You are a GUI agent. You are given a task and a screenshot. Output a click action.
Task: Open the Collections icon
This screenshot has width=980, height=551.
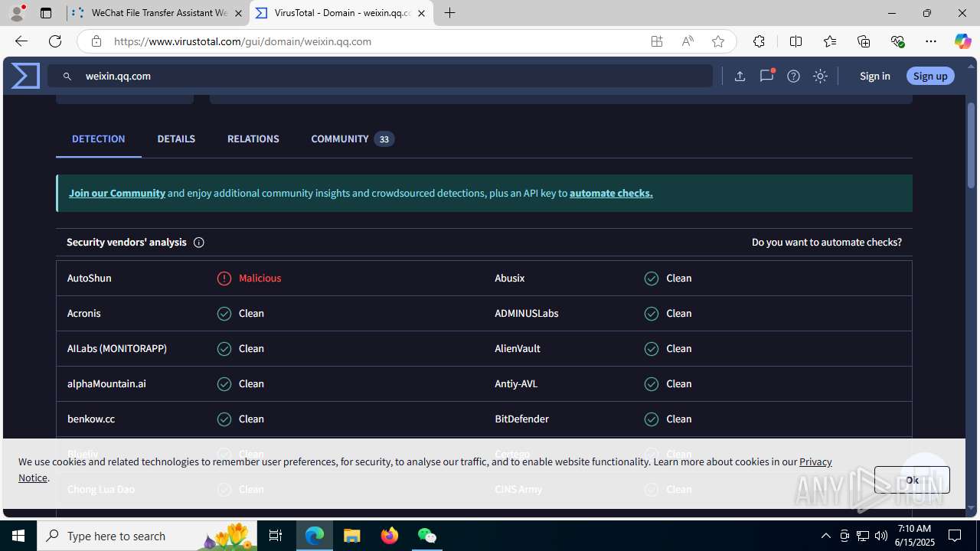[864, 41]
